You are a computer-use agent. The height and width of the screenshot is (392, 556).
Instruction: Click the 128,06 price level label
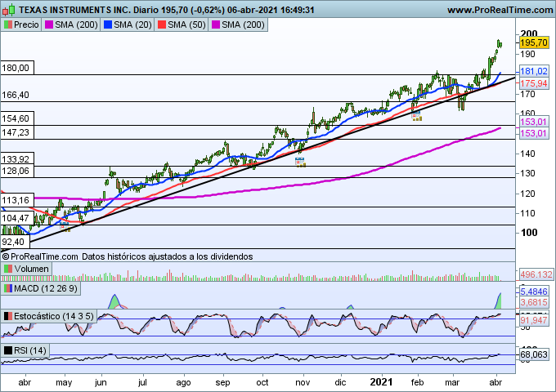(17, 171)
